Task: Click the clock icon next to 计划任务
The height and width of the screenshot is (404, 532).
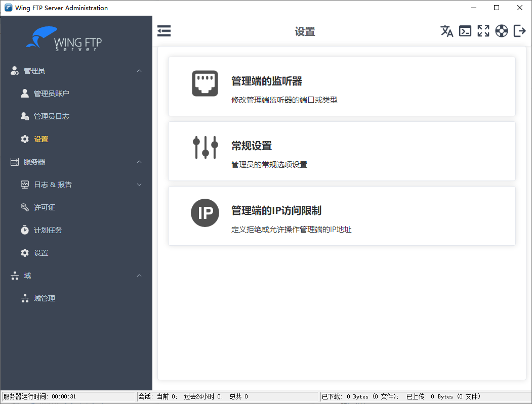Action: point(25,230)
